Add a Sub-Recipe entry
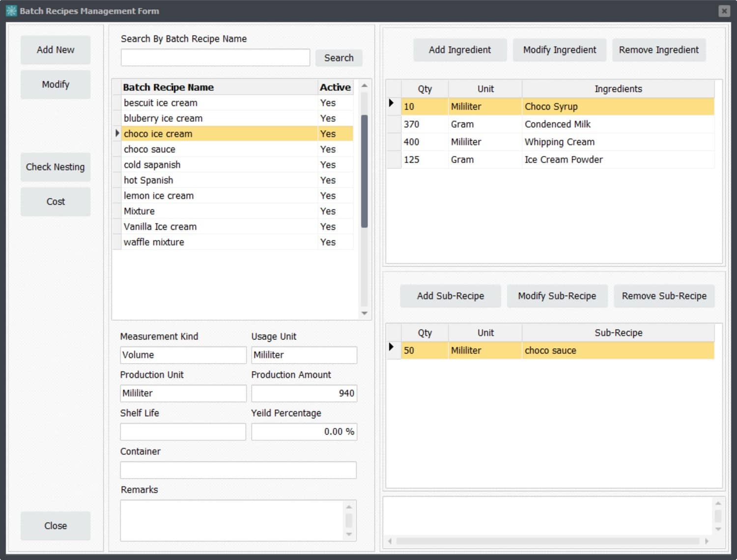737x560 pixels. (450, 296)
